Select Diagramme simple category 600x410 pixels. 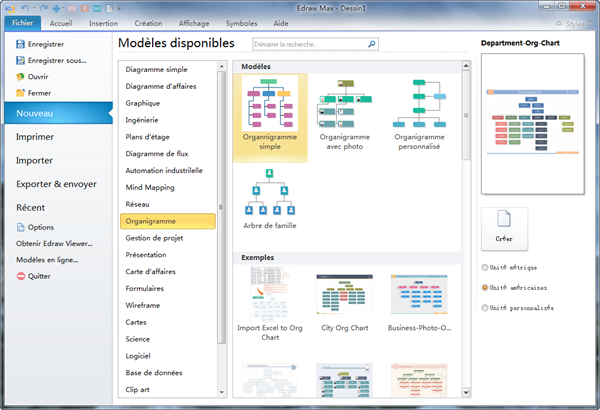[x=168, y=69]
